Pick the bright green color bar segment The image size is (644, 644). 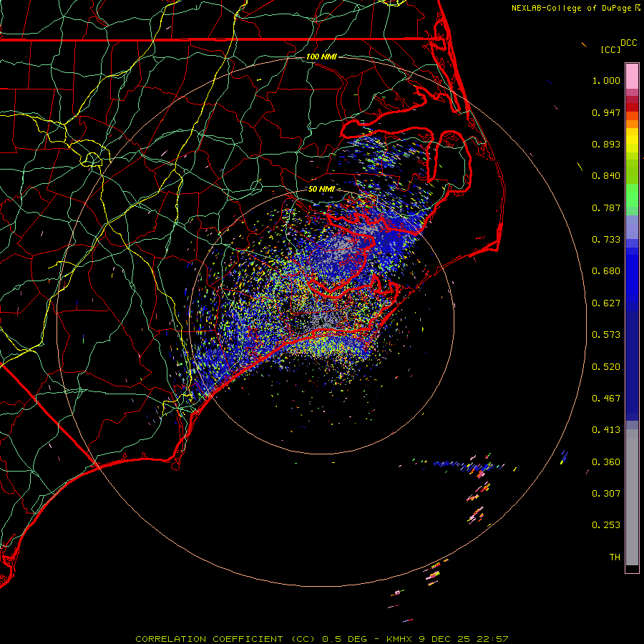632,195
